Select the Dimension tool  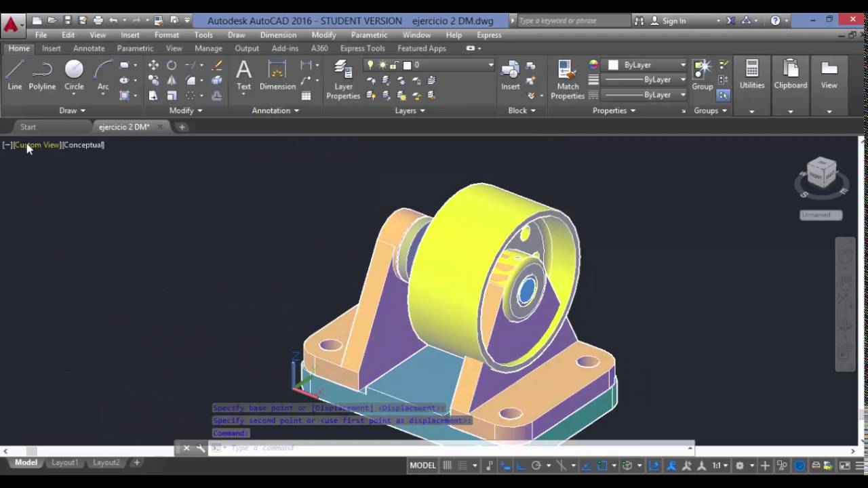coord(277,75)
